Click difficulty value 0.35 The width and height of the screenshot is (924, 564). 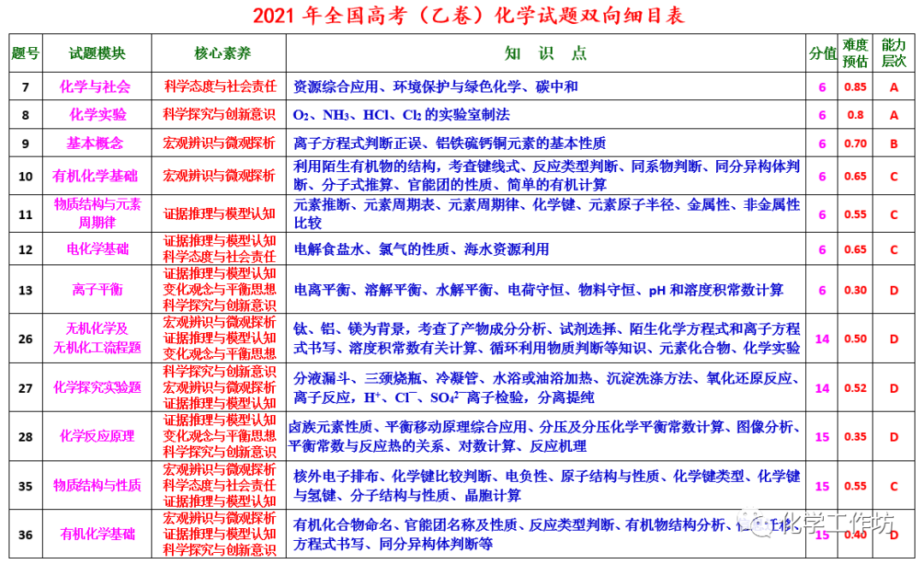[x=855, y=436]
